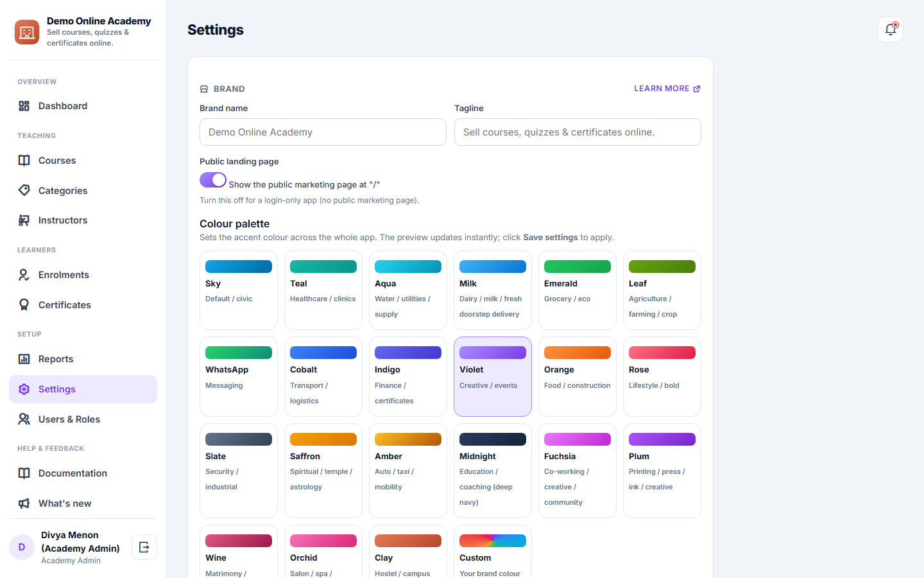Click the logout icon button
Viewport: 924px width, 578px height.
(x=144, y=547)
